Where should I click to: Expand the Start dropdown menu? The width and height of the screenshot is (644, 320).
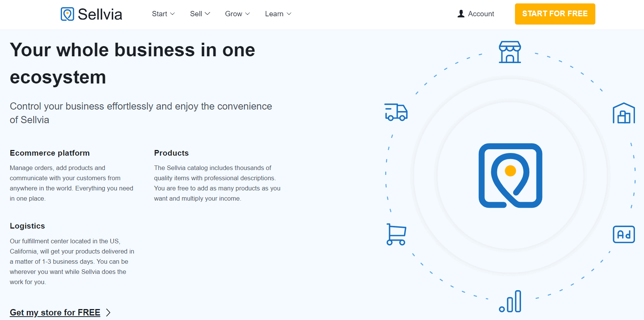coord(163,14)
